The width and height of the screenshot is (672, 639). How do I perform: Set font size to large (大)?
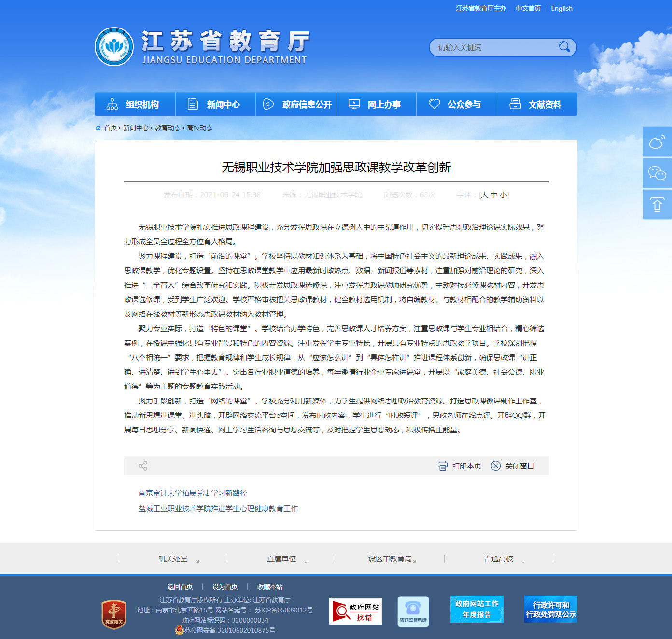pyautogui.click(x=485, y=195)
